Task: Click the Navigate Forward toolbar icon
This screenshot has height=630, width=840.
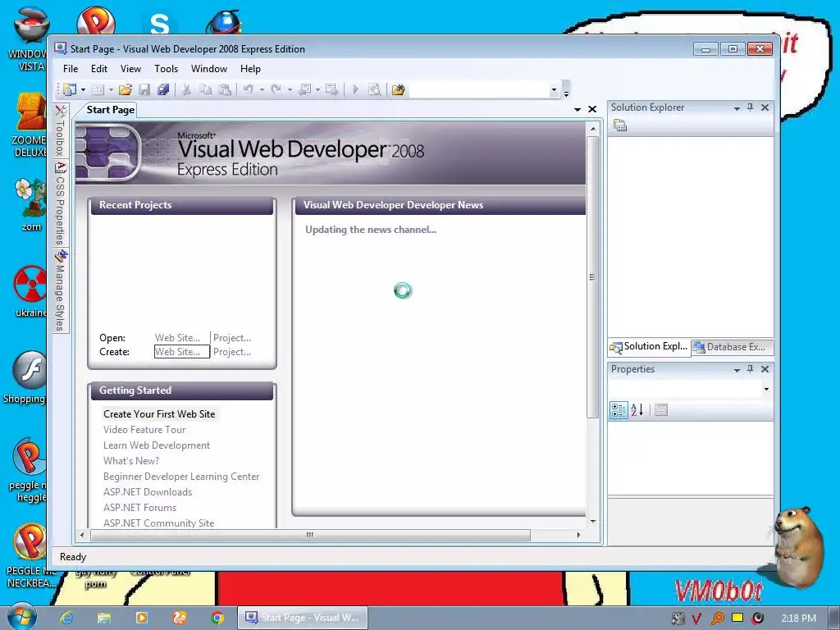Action: pyautogui.click(x=331, y=89)
